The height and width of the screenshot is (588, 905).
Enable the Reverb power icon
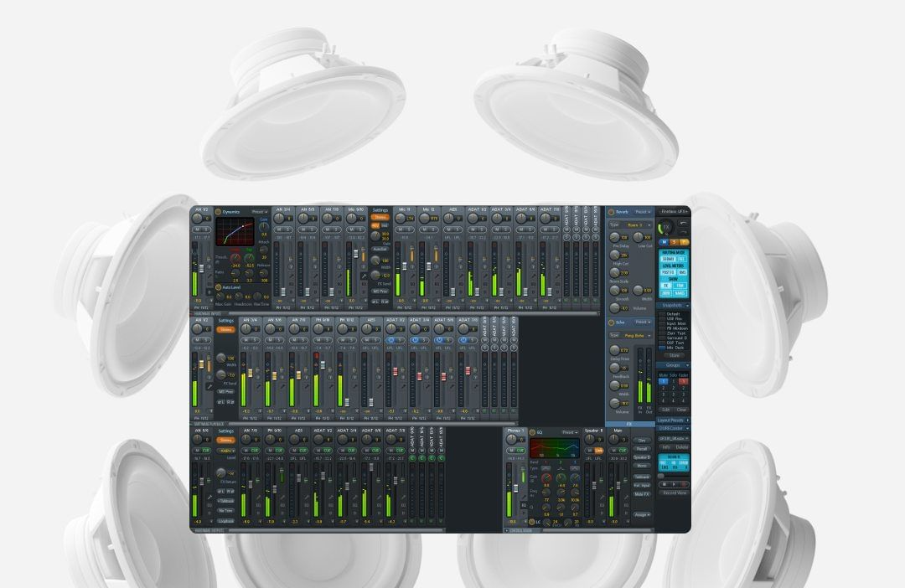[x=611, y=212]
